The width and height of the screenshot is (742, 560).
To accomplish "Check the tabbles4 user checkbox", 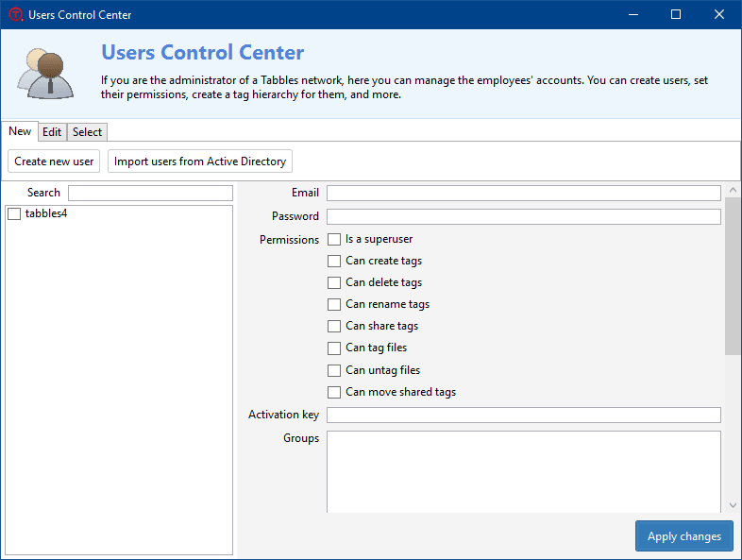I will click(14, 214).
